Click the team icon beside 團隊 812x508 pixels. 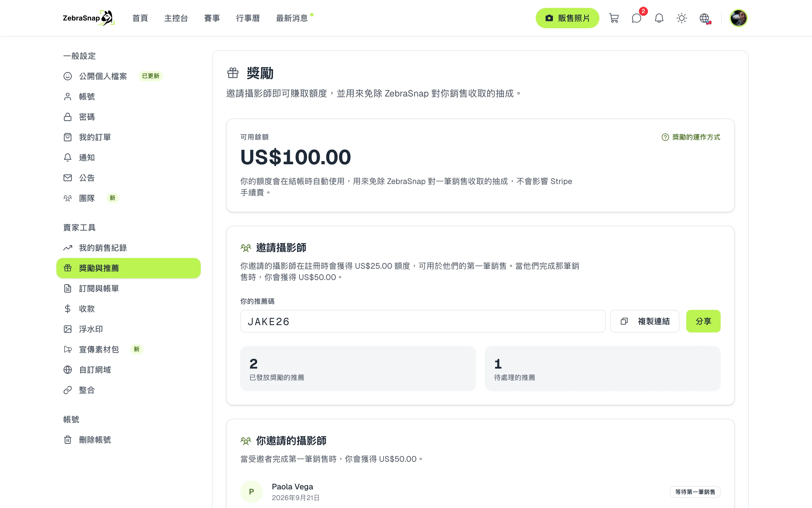[x=68, y=198]
